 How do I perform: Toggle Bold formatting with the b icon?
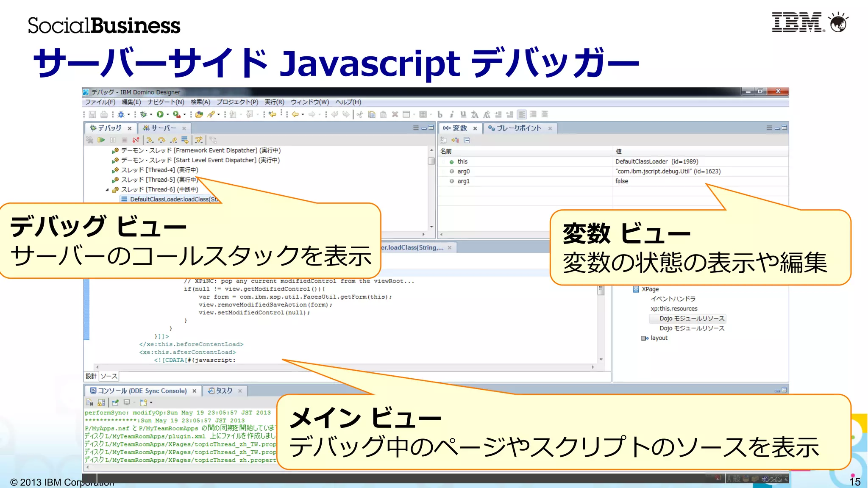pos(440,114)
